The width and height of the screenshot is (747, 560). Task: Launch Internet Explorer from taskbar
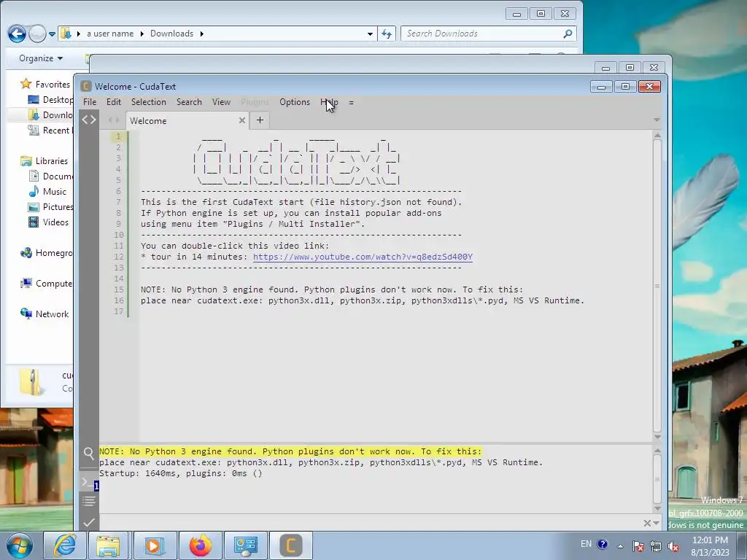pos(63,545)
